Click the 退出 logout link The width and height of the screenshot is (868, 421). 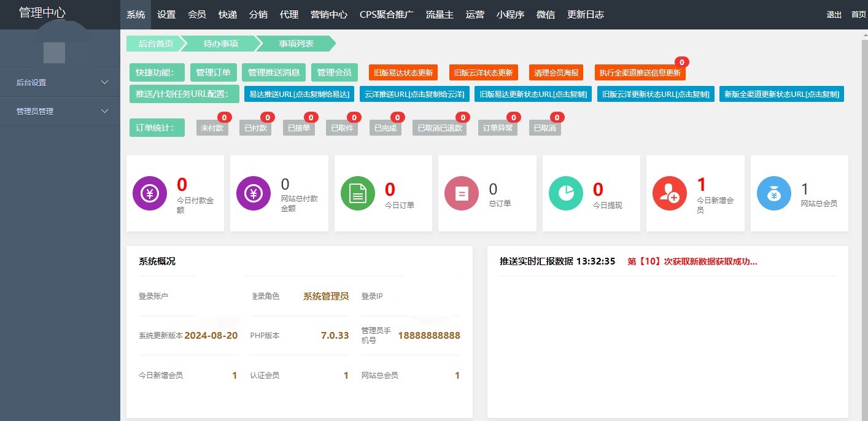[x=834, y=15]
